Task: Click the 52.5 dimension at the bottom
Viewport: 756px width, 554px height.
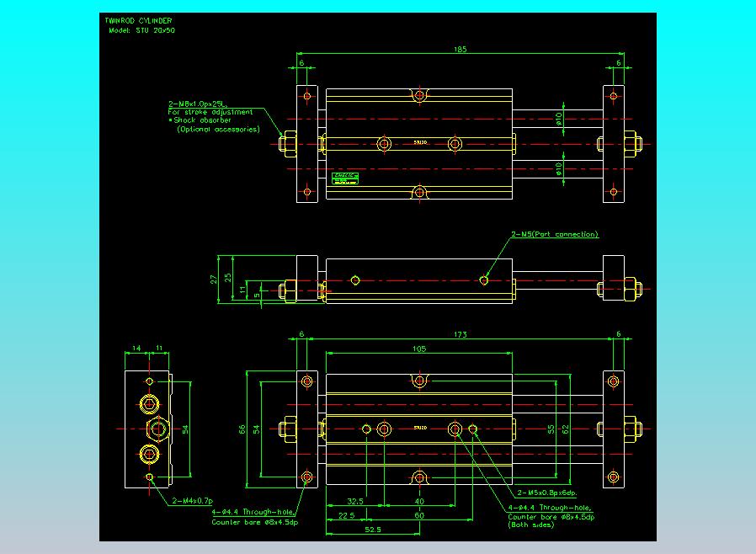Action: click(373, 530)
